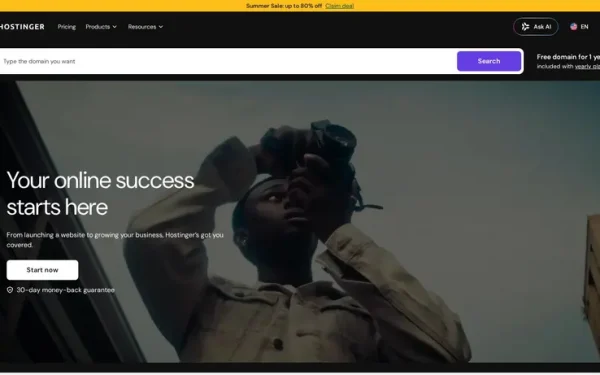This screenshot has height=375, width=600.
Task: Click the 30-day money-back guarantee text
Action: coord(65,290)
